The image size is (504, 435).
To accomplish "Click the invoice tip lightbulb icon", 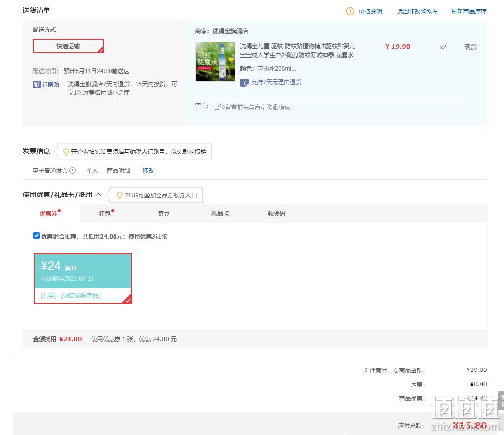I will click(66, 152).
